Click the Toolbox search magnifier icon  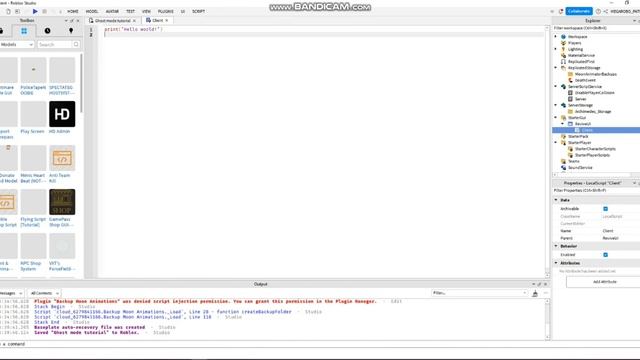point(76,44)
